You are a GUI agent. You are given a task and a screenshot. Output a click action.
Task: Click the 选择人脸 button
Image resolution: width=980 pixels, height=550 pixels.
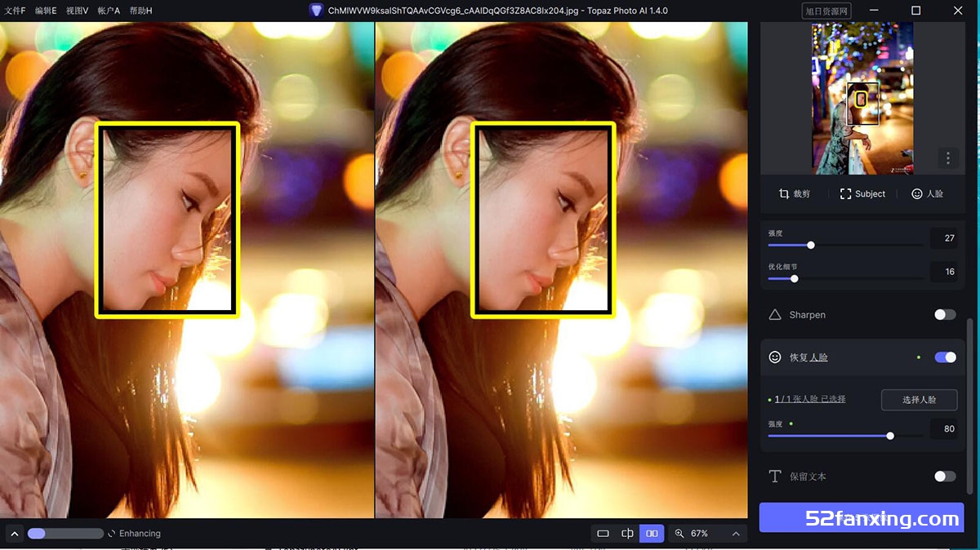point(919,399)
